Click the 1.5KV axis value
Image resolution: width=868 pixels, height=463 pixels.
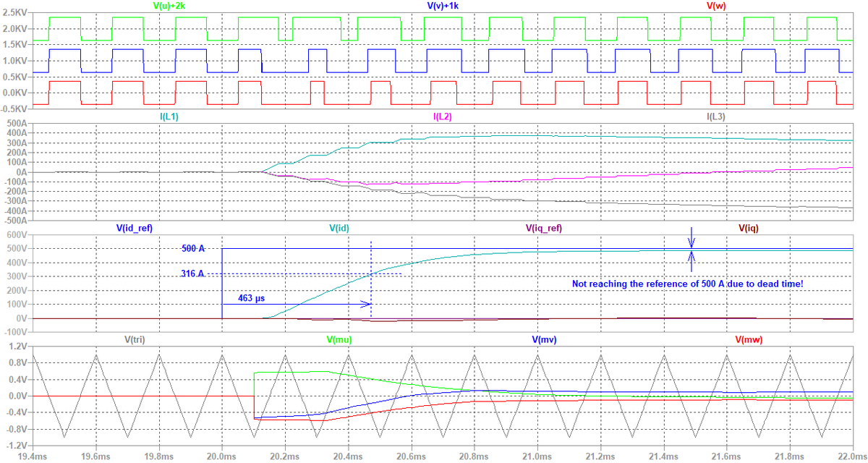click(x=14, y=46)
